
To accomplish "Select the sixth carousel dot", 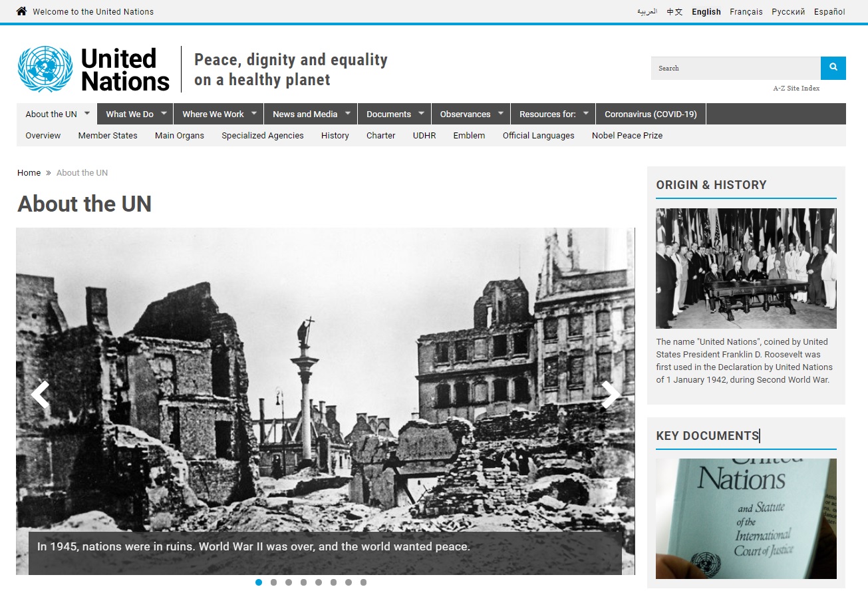I will tap(333, 582).
